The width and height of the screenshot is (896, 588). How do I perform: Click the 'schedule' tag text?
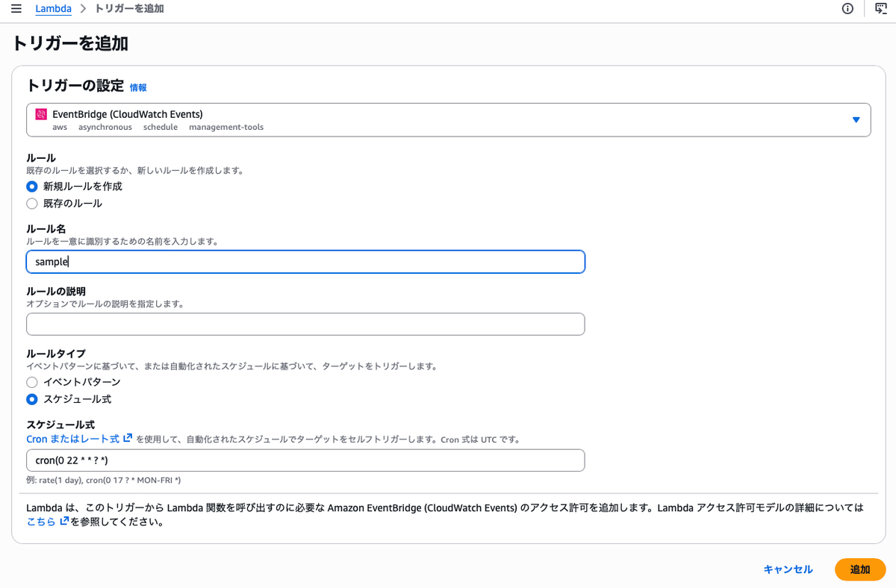[161, 128]
